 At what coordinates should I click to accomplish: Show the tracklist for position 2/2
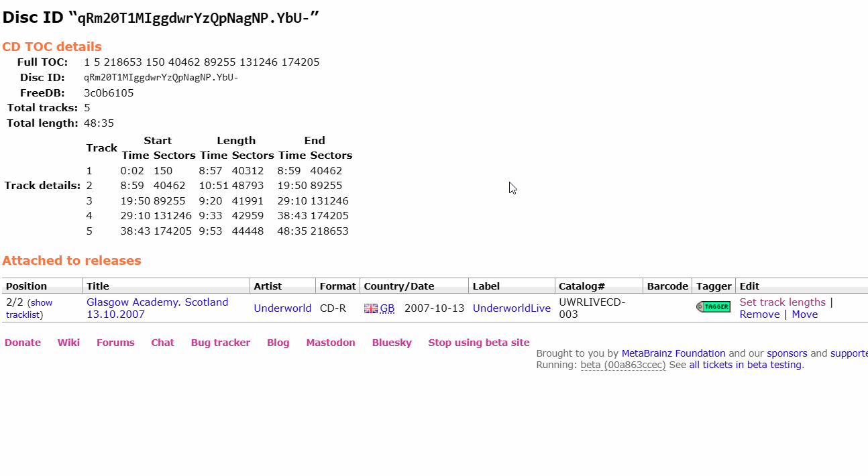[x=40, y=302]
